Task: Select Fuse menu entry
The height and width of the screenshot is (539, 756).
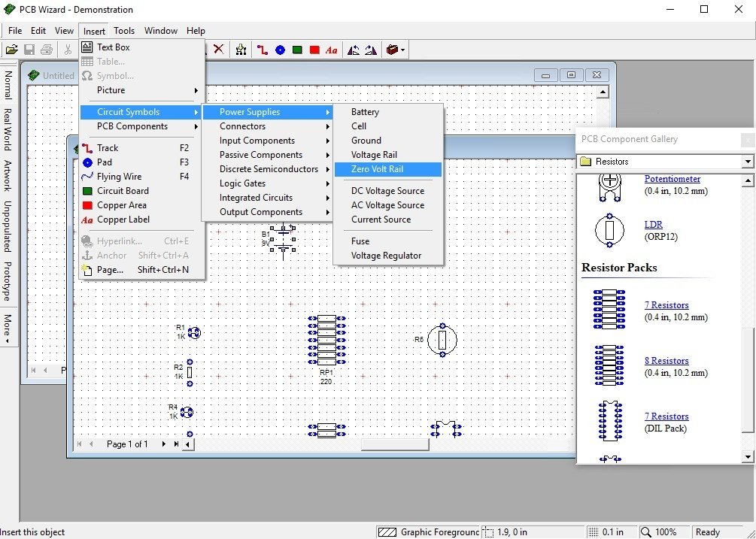Action: (388, 241)
